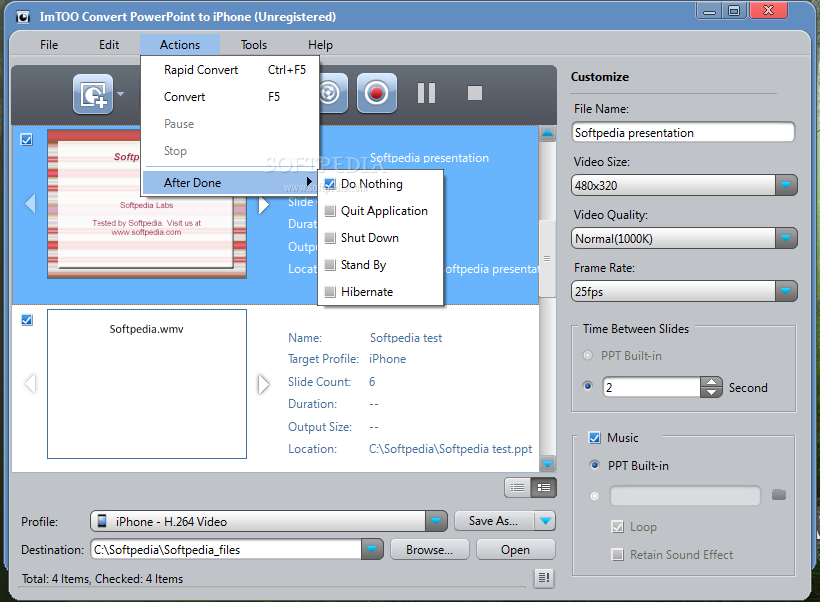
Task: Open the Save As dropdown arrow
Action: point(545,521)
